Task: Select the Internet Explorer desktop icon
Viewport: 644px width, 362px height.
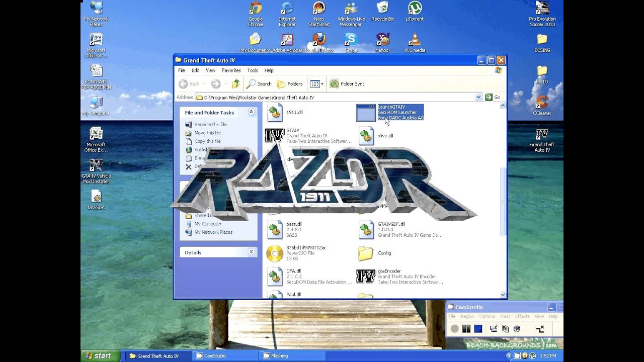Action: 287,14
